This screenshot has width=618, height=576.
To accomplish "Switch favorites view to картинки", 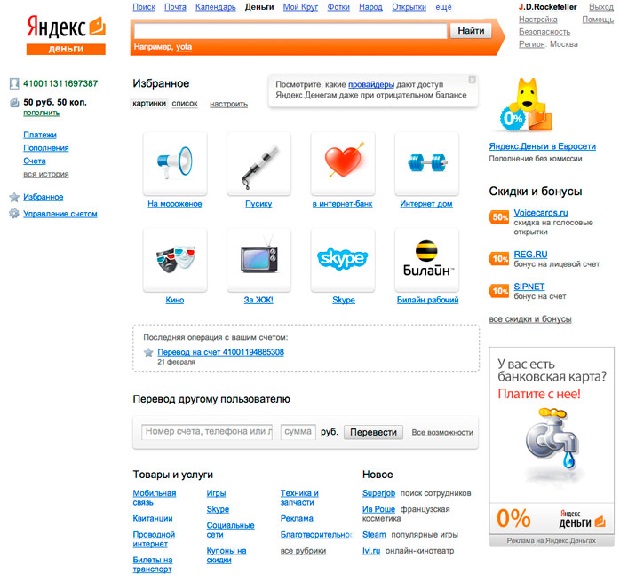I will [149, 104].
